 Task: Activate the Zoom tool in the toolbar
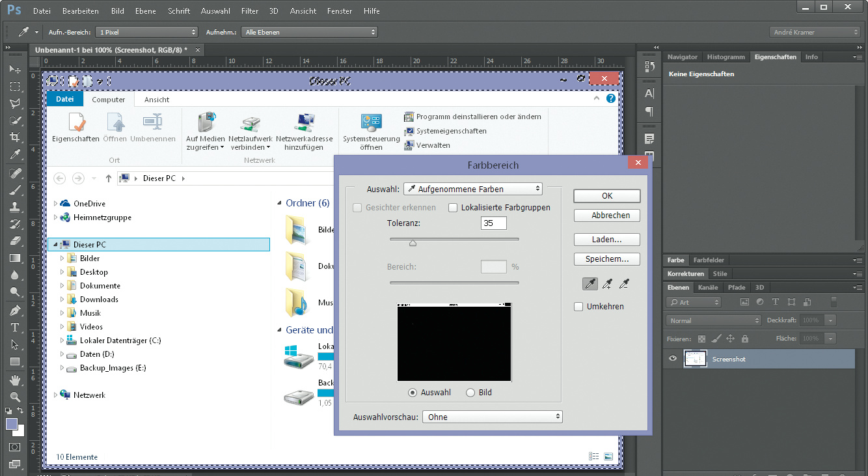(15, 397)
